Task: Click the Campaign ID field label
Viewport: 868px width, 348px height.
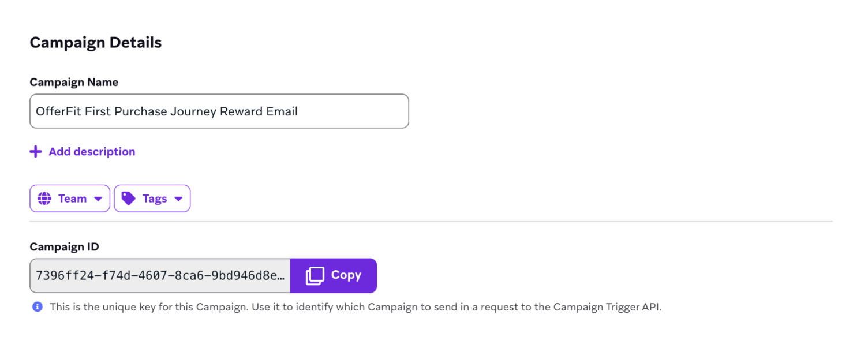Action: click(65, 247)
